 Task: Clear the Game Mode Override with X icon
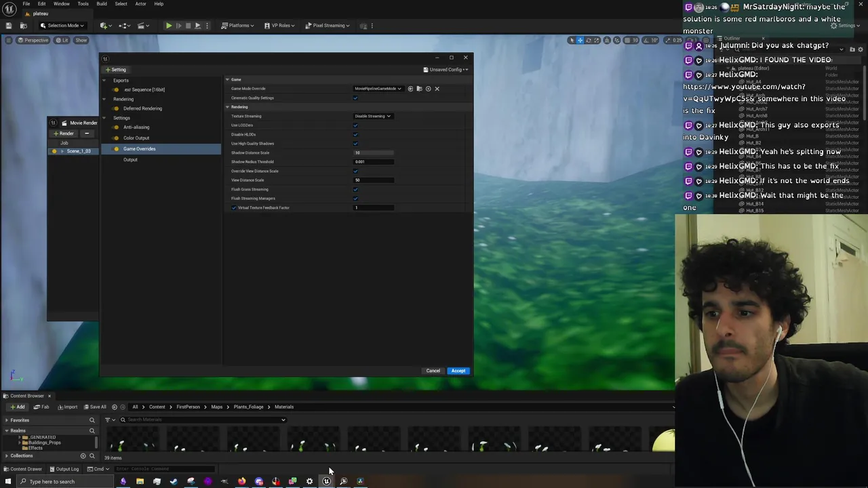(x=437, y=89)
